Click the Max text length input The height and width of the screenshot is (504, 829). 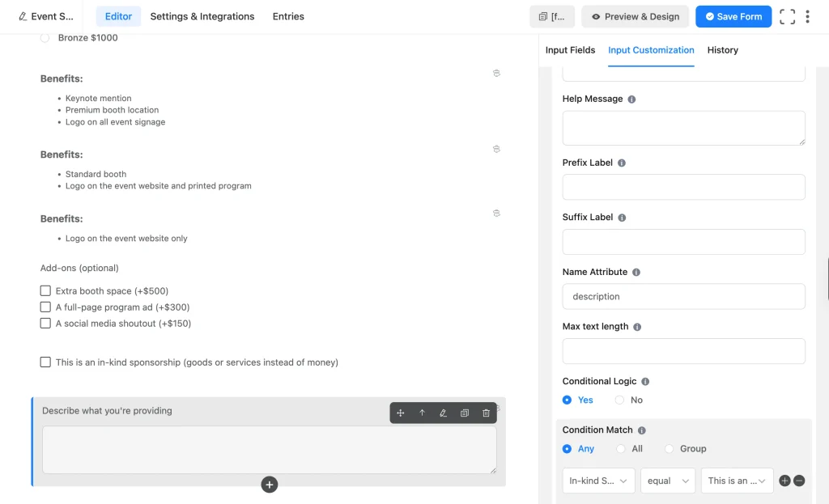pyautogui.click(x=683, y=351)
